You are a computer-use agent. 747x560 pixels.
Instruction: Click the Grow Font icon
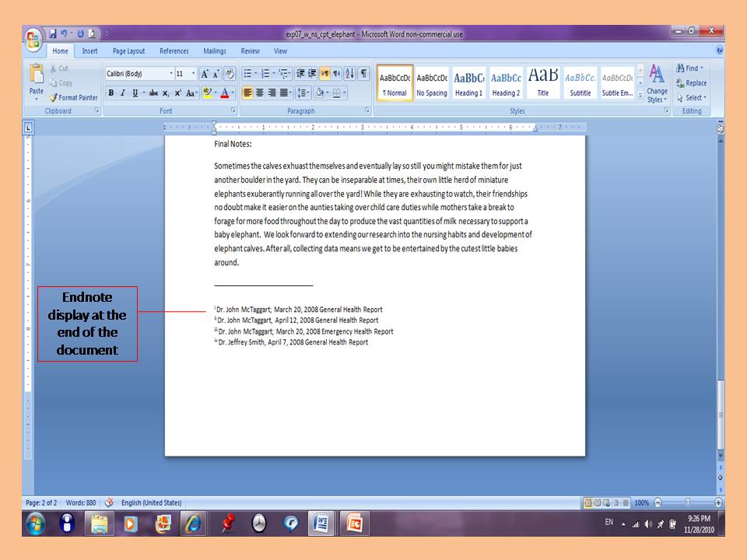coord(205,74)
